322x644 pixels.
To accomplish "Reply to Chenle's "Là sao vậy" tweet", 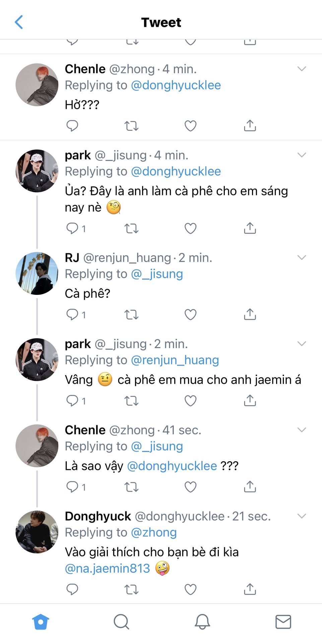I will click(x=72, y=487).
